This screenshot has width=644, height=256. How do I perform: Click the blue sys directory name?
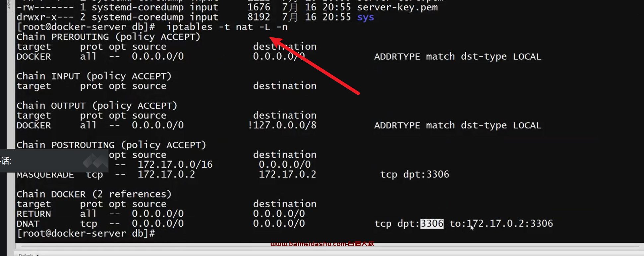pyautogui.click(x=365, y=17)
